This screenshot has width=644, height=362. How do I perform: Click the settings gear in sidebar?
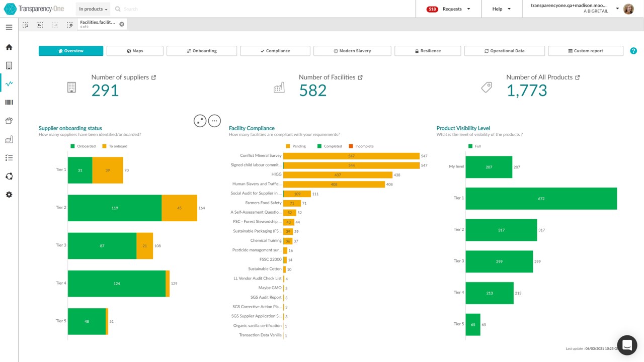point(9,195)
